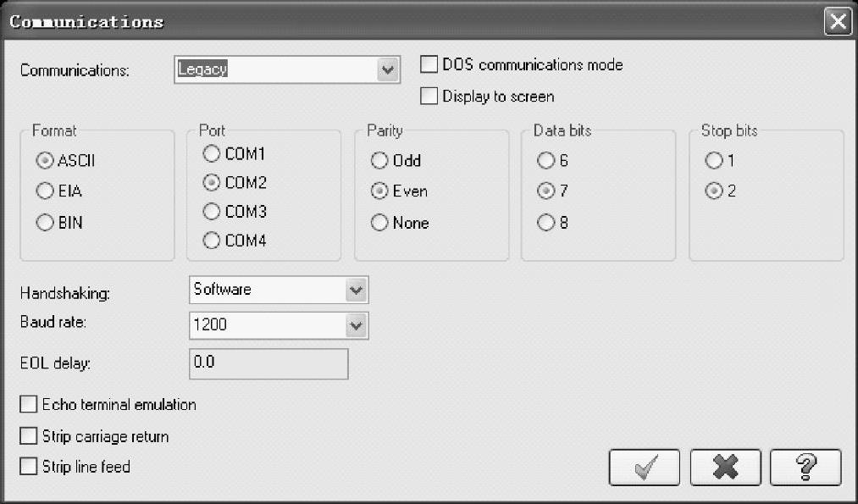Image resolution: width=858 pixels, height=504 pixels.
Task: Select 1 stop bit
Action: tap(713, 160)
